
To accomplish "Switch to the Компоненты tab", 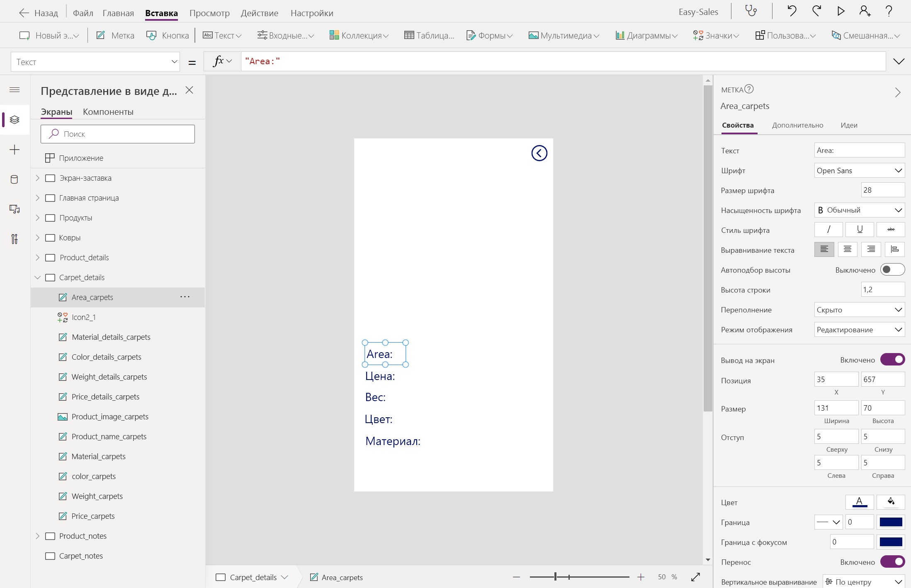I will pos(108,112).
